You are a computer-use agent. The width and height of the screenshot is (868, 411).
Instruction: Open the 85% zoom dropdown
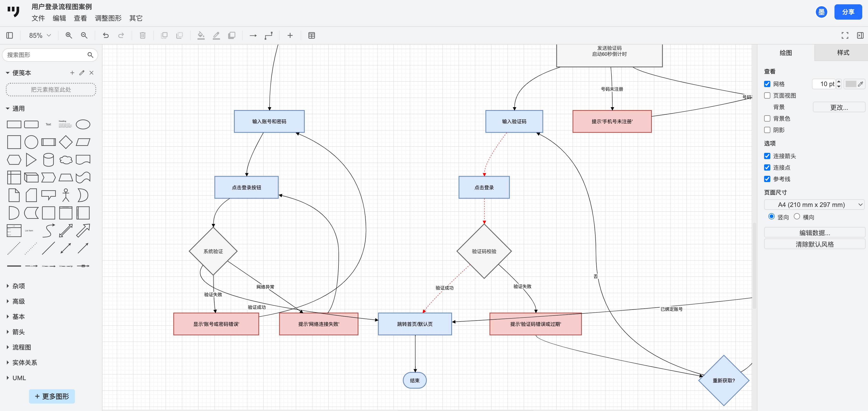click(x=40, y=35)
